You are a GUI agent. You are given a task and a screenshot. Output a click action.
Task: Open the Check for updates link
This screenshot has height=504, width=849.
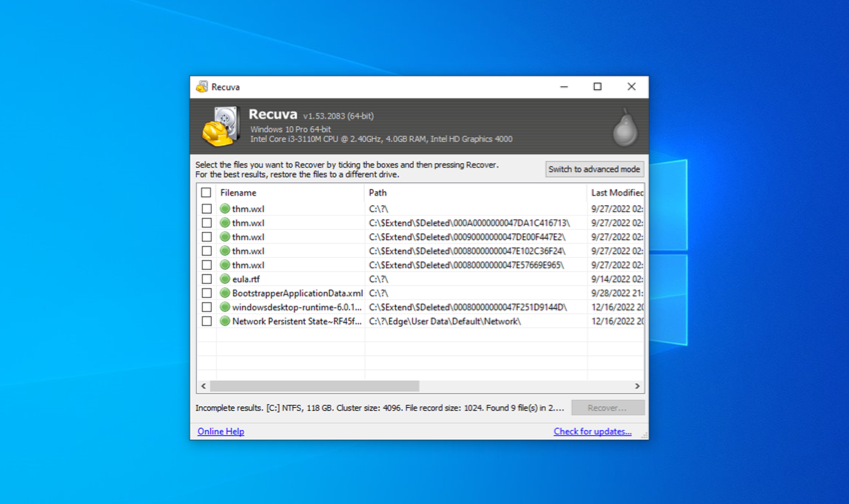[x=592, y=431]
